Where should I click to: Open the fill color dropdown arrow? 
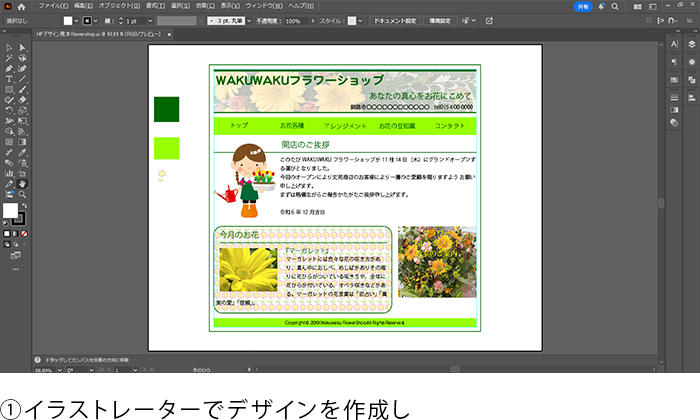[76, 21]
